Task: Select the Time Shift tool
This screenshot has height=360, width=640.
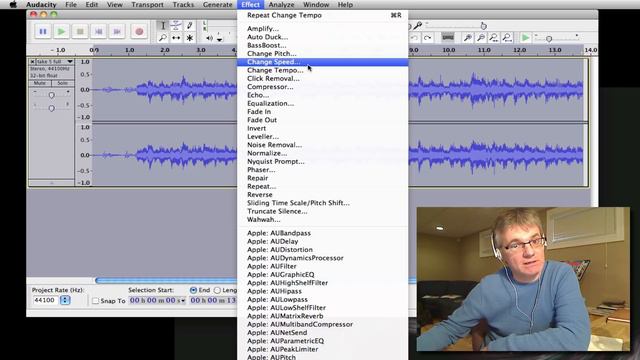Action: (x=176, y=38)
